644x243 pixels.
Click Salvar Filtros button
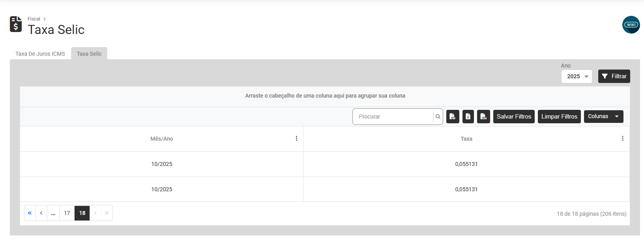point(514,117)
